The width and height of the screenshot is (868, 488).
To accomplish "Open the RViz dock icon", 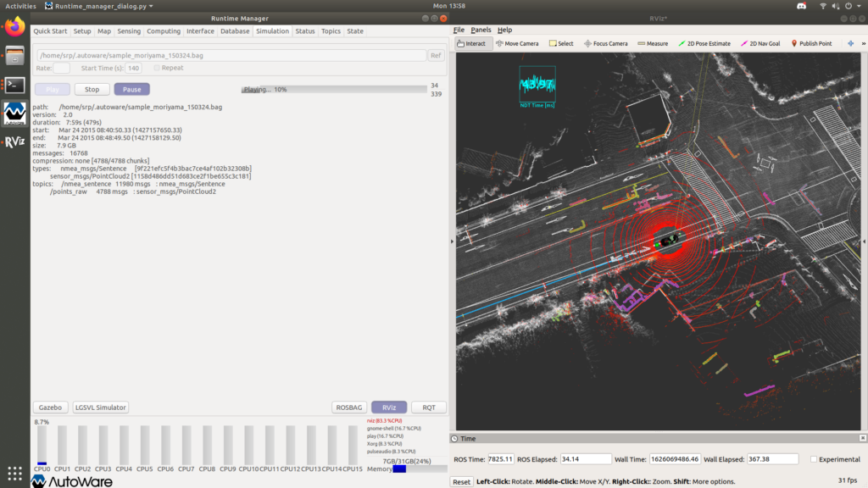I will point(15,142).
